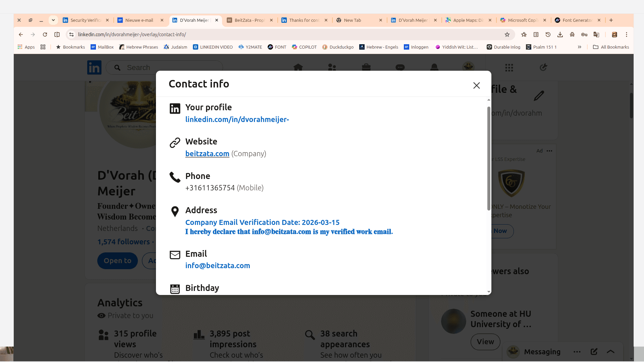Open the password manager key icon
Viewport: 644px width, 362px height.
(584, 34)
